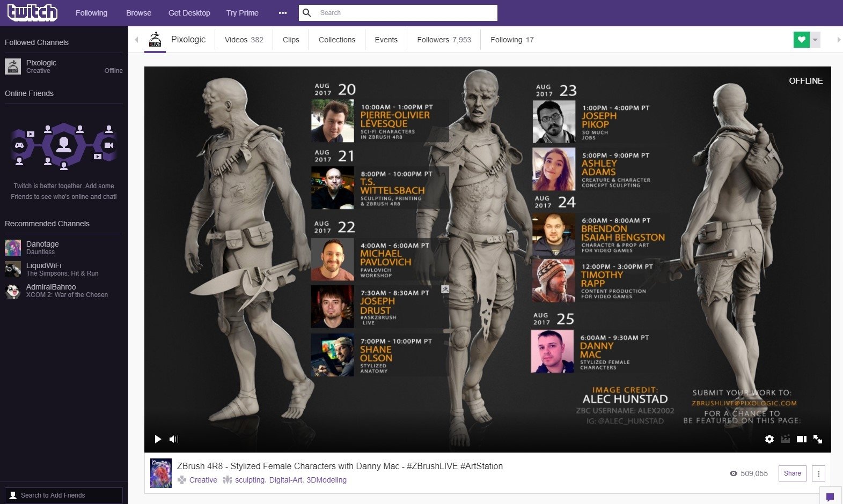Open the more options ellipsis in top nav
The width and height of the screenshot is (843, 504).
tap(283, 13)
